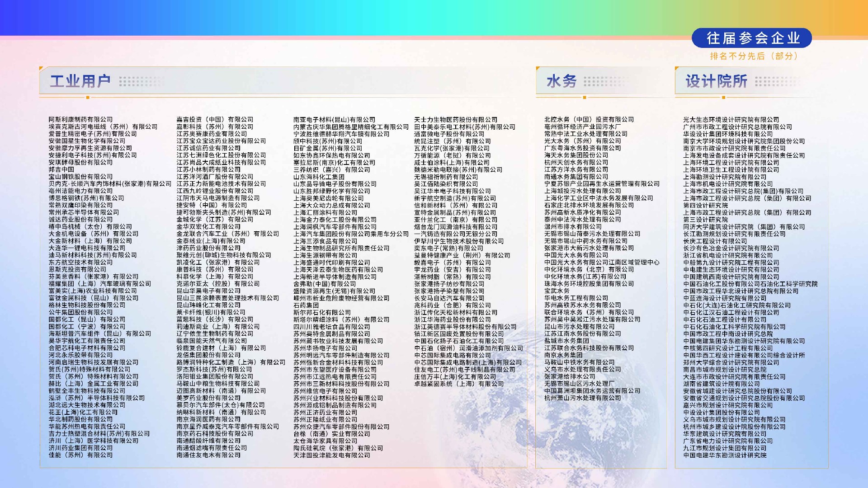Click 嘉吉投资（中国）有限公司
Image resolution: width=868 pixels, height=488 pixels.
[x=215, y=120]
